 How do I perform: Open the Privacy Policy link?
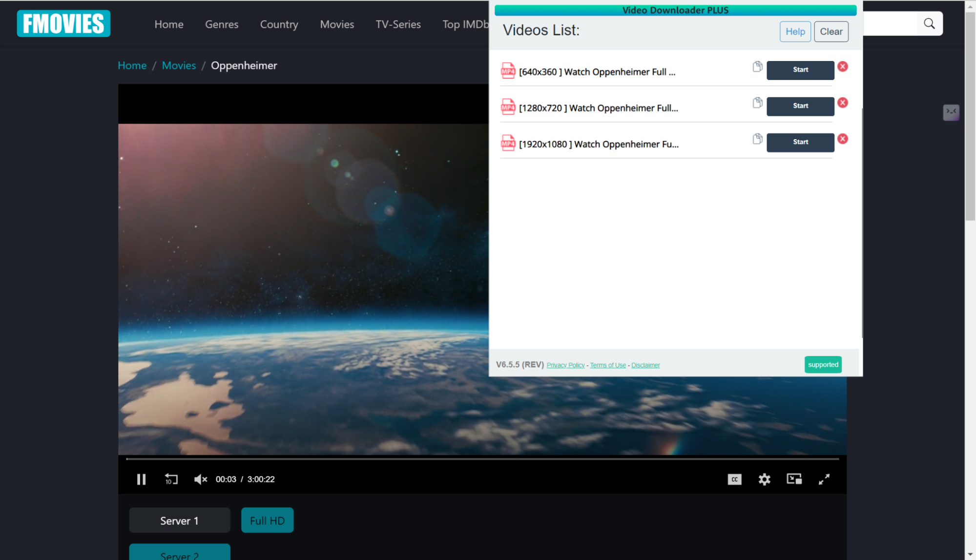tap(565, 365)
